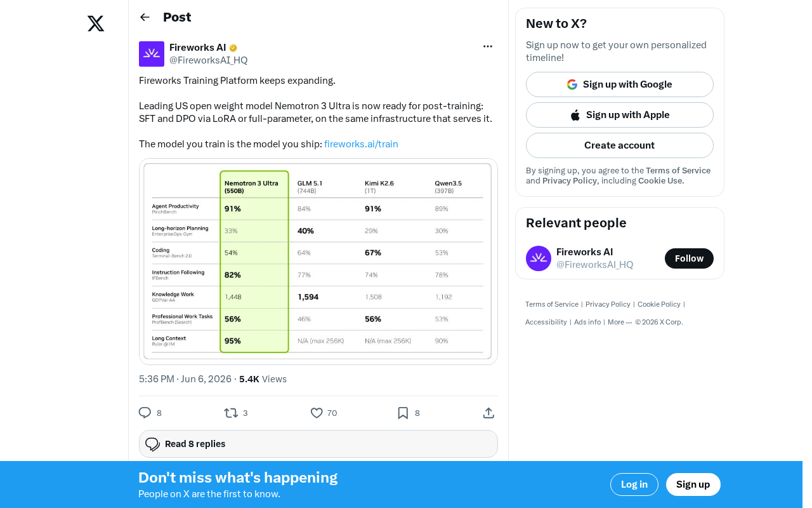Click the Create account button
Viewport: 812px width, 508px height.
click(x=620, y=145)
